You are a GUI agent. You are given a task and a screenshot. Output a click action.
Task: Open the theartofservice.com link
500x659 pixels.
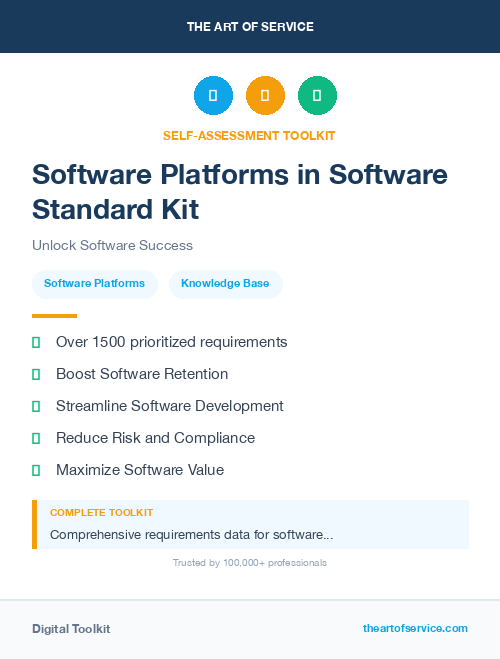tap(415, 628)
